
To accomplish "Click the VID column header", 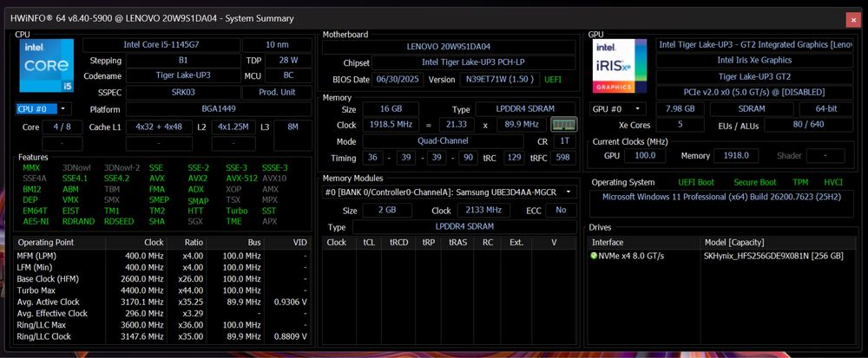I will click(x=288, y=243).
